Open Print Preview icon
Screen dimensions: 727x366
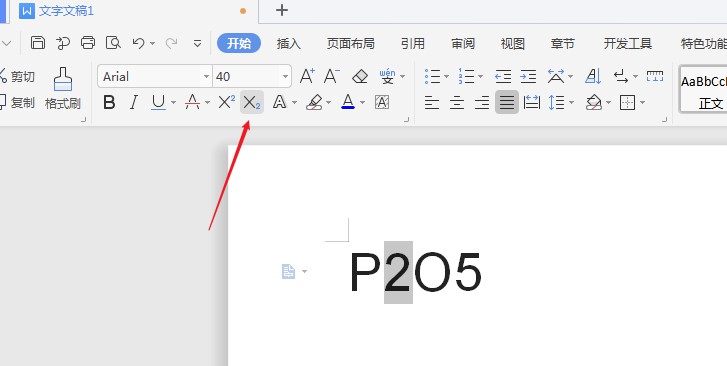pos(113,43)
